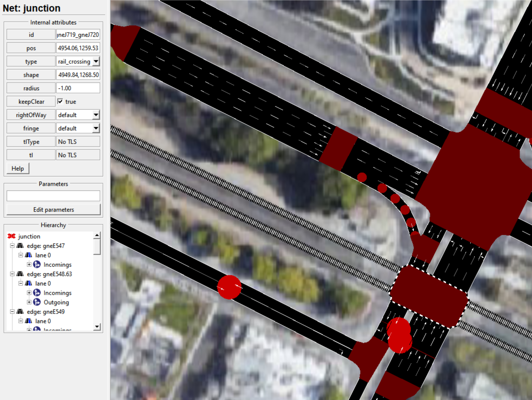The image size is (532, 400).
Task: Click the road icon beside edge gneE549
Action: [20, 312]
